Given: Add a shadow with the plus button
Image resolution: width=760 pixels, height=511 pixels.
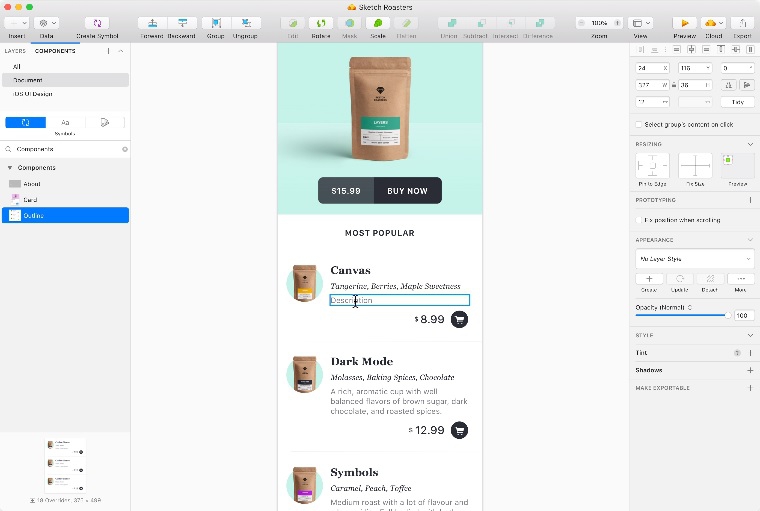Looking at the screenshot, I should (x=750, y=370).
